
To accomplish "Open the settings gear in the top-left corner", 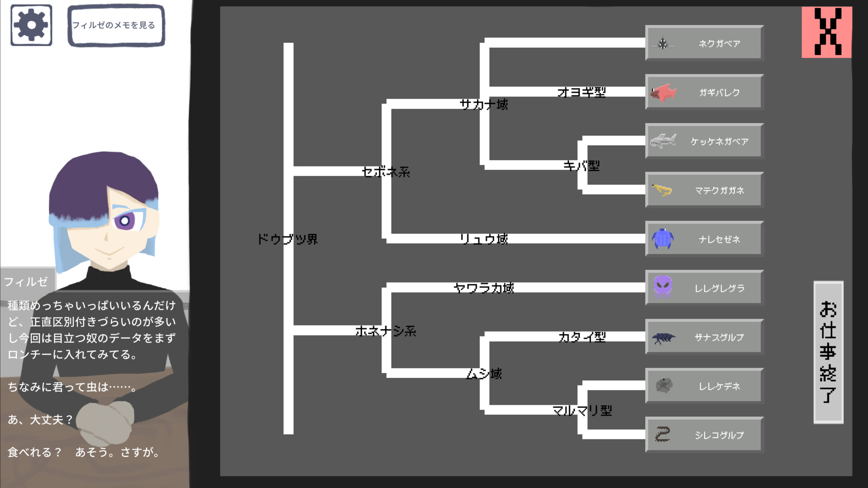I will [x=31, y=24].
